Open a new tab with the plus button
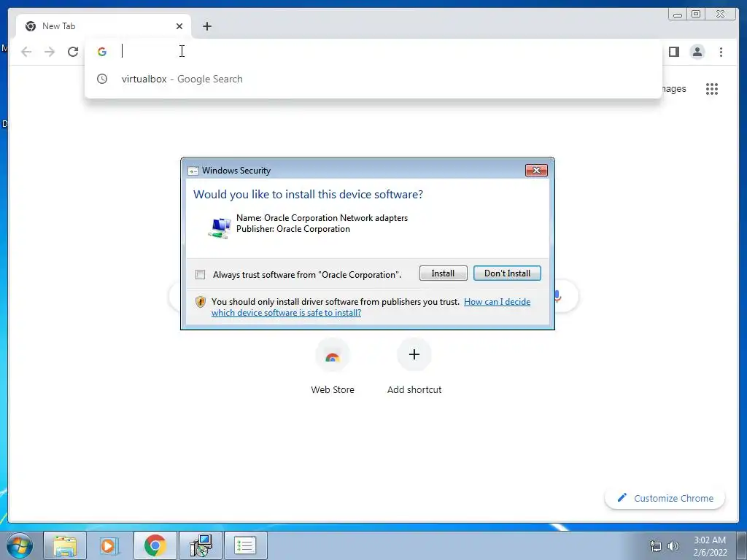 [206, 26]
